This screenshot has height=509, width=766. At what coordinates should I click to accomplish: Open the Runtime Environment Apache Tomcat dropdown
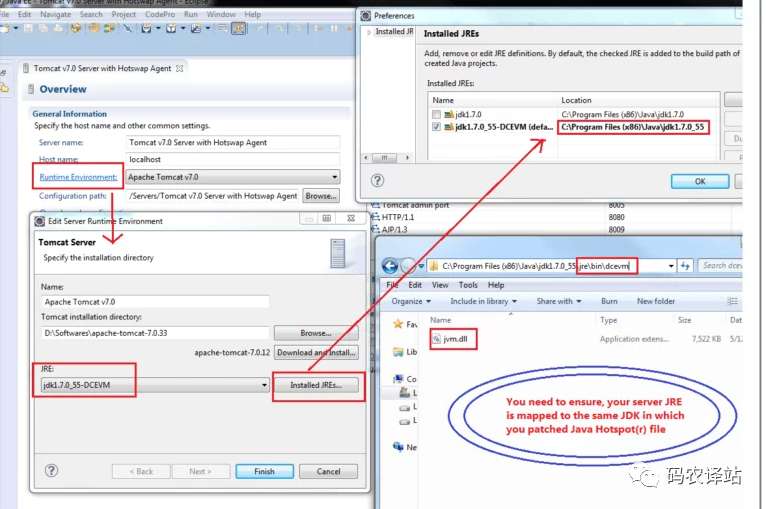click(233, 177)
